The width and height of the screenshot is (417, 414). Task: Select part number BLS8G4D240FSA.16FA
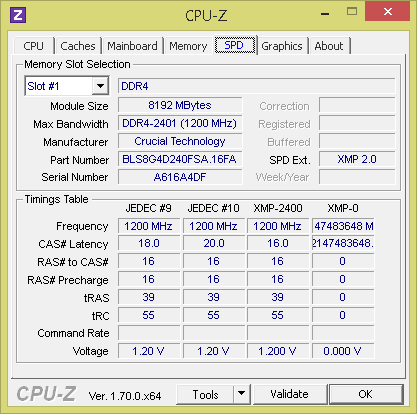180,159
